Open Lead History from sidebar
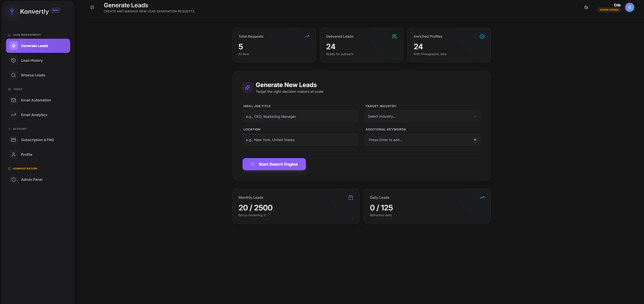The image size is (644, 304). tap(38, 60)
